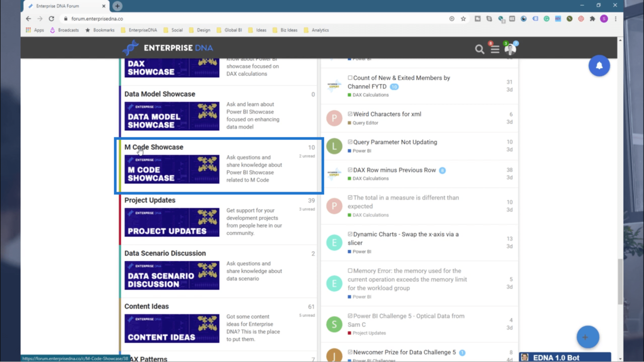Open avatar P on total in a measure topic

pos(334,206)
